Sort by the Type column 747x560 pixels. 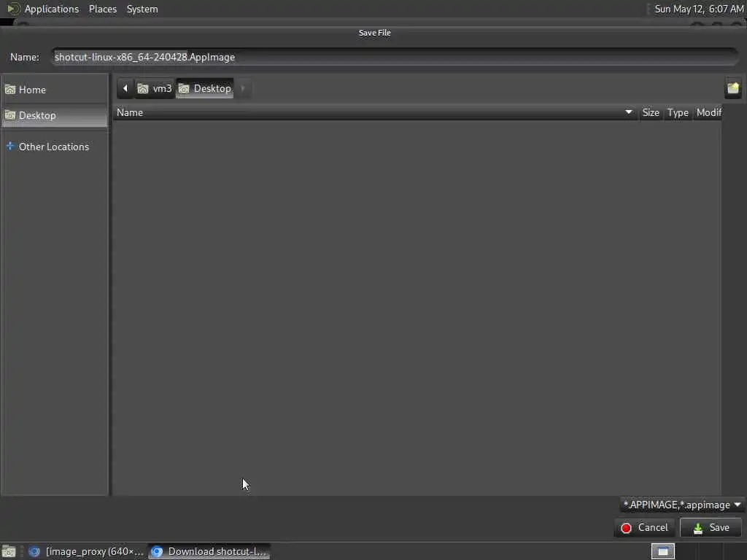678,112
